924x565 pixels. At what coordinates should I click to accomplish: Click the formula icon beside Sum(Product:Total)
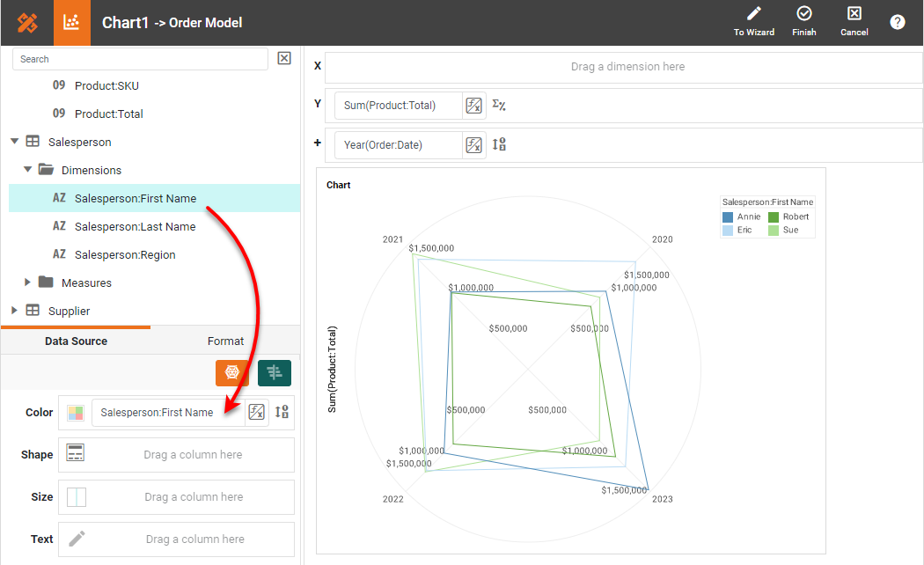coord(473,106)
